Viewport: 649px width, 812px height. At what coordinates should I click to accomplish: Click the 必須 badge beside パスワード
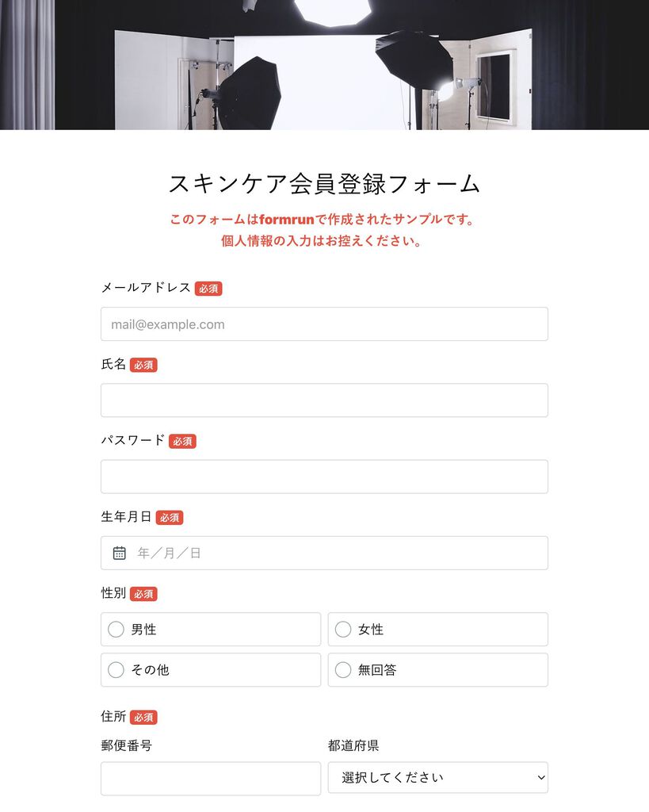tap(182, 441)
